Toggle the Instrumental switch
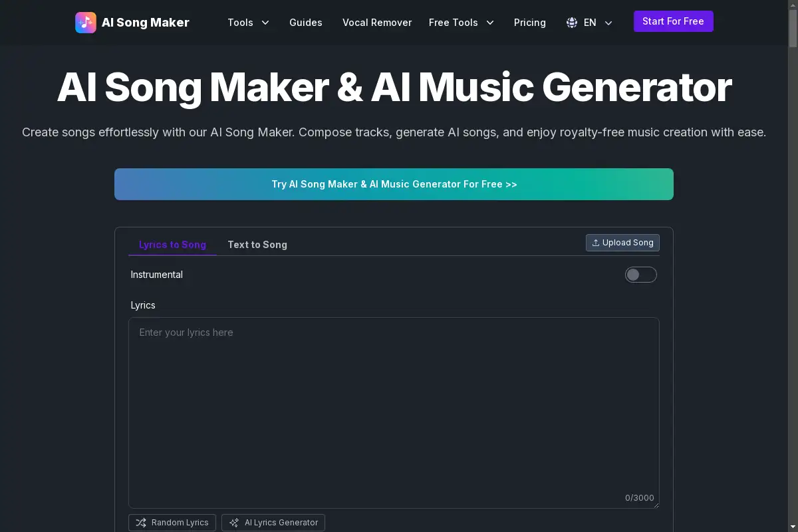The height and width of the screenshot is (532, 798). [x=641, y=275]
